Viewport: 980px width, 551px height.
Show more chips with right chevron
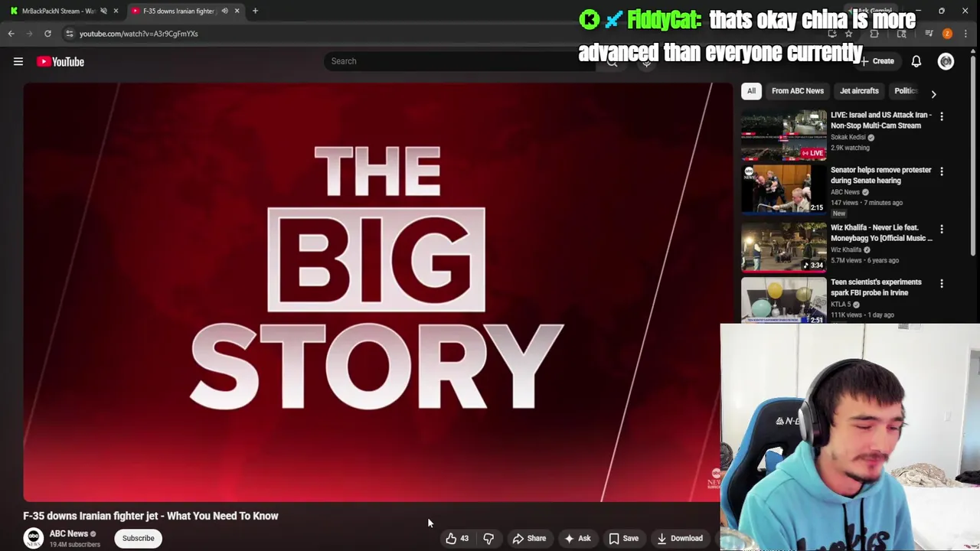coord(933,93)
